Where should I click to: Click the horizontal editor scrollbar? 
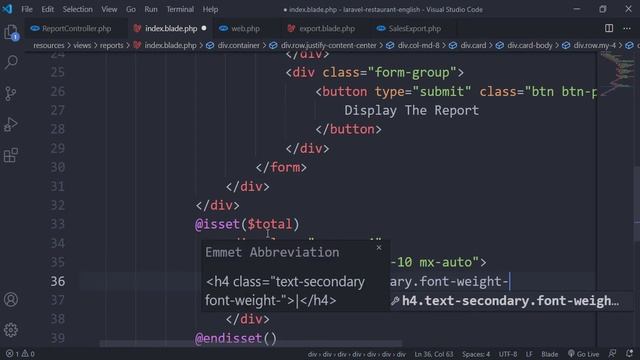pos(251,344)
